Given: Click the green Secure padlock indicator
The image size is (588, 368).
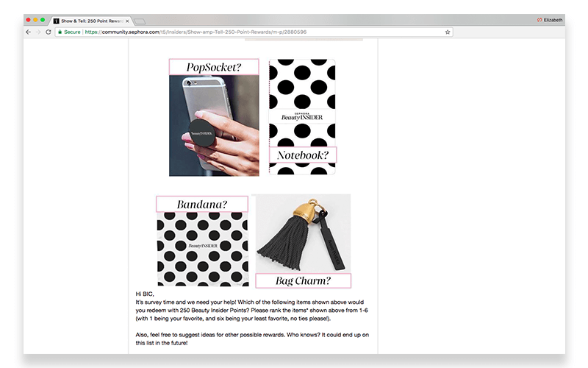Looking at the screenshot, I should point(69,32).
